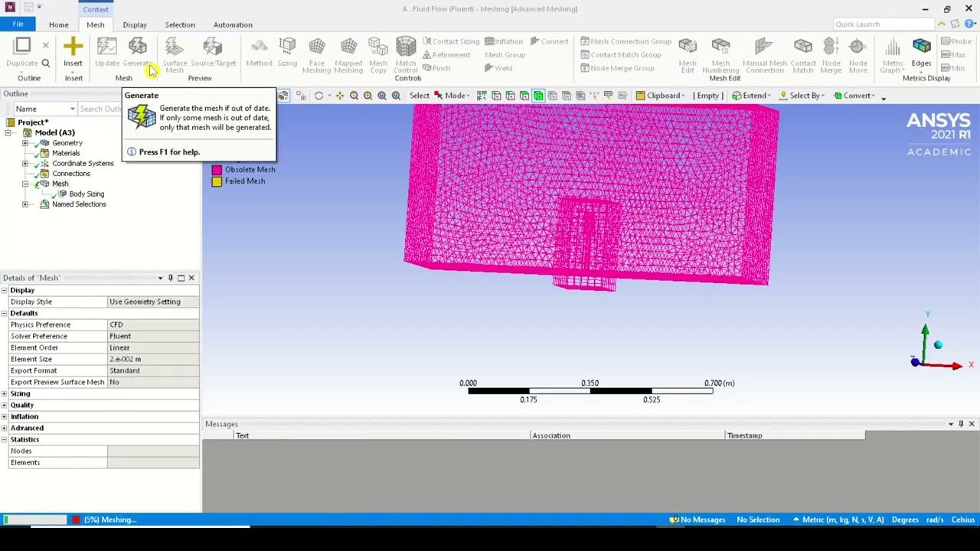The width and height of the screenshot is (980, 551).
Task: Toggle the Face selection filter
Action: (524, 96)
